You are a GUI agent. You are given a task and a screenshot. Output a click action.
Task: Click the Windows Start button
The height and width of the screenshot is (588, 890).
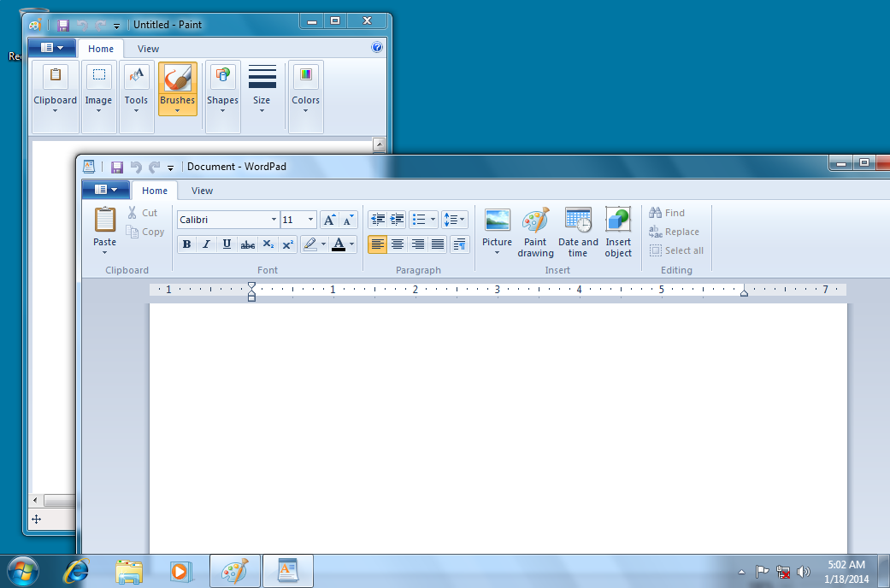click(x=23, y=571)
